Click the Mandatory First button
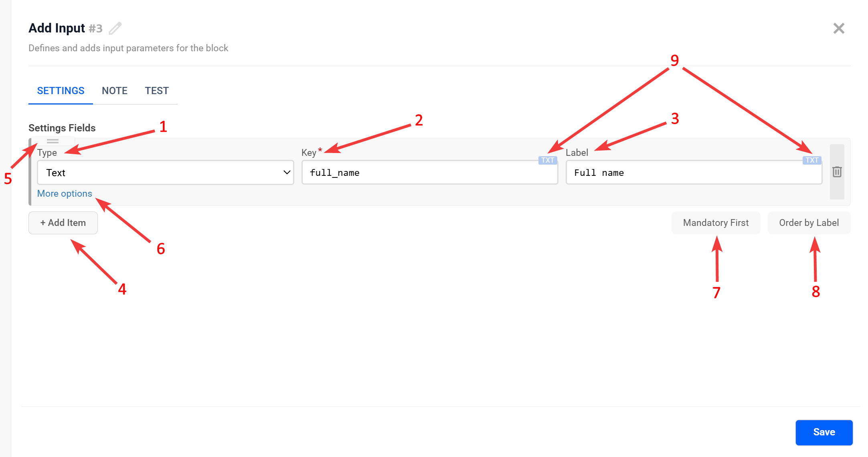Screen dimensions: 868x457 click(716, 223)
